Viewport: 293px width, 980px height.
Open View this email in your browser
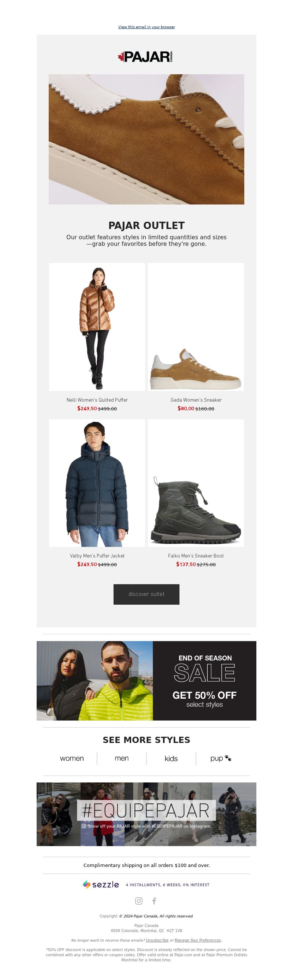click(146, 27)
